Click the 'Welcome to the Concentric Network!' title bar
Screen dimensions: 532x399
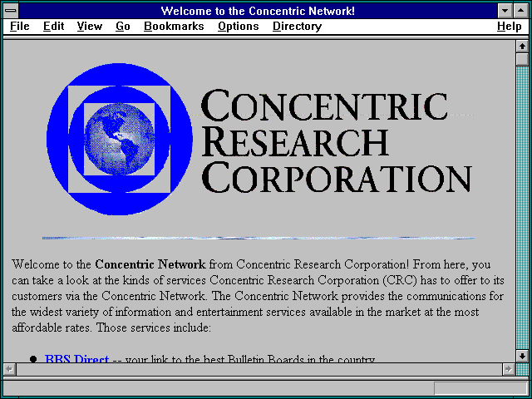pos(258,11)
